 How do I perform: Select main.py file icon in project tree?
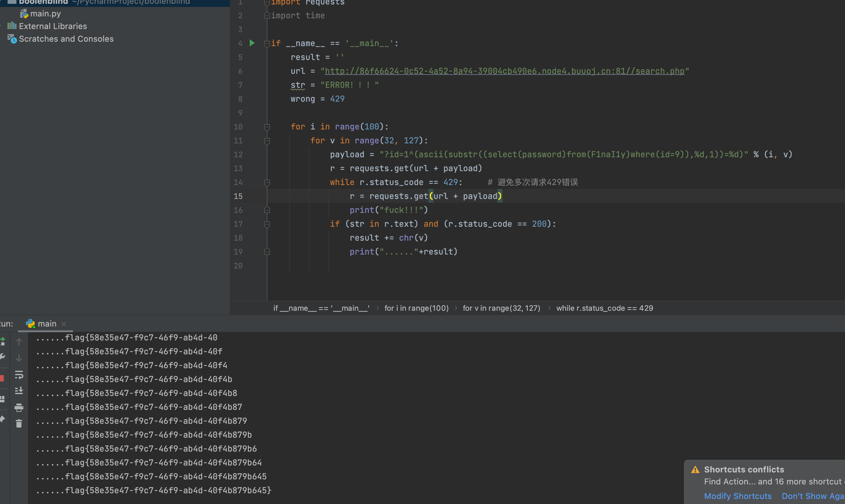tap(24, 14)
